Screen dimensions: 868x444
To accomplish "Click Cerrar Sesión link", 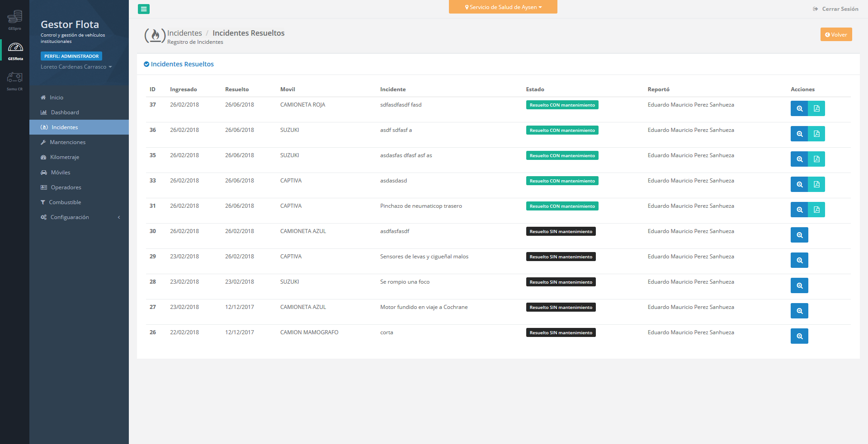I will coord(835,9).
